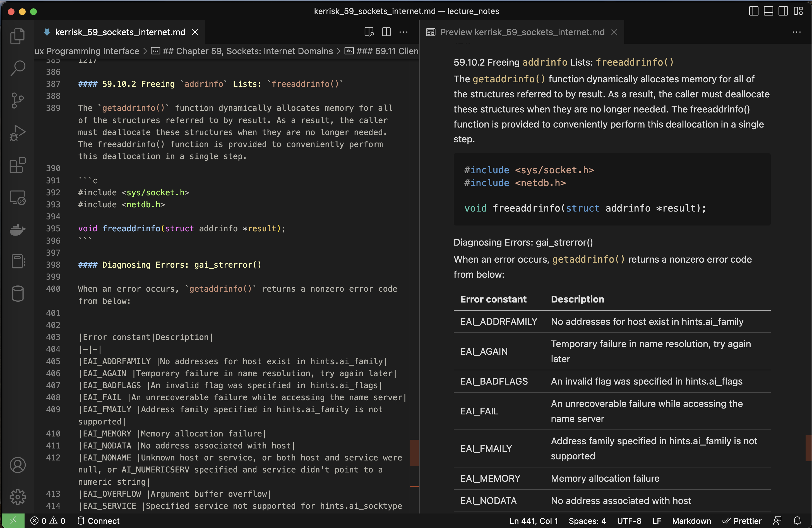Click EAI_NODATA cell in preview table
The height and width of the screenshot is (528, 812).
tap(488, 501)
